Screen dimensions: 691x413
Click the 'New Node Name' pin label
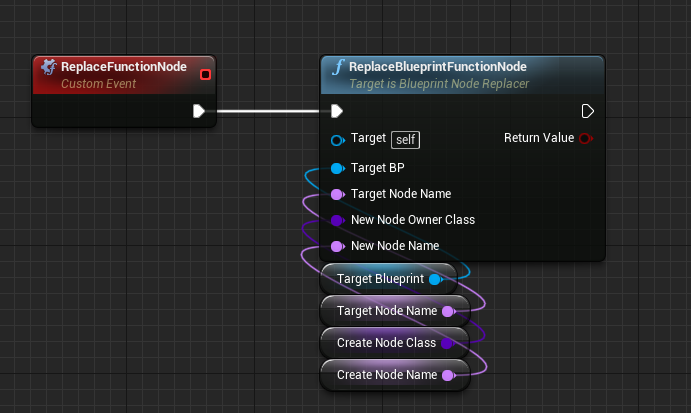pos(395,246)
